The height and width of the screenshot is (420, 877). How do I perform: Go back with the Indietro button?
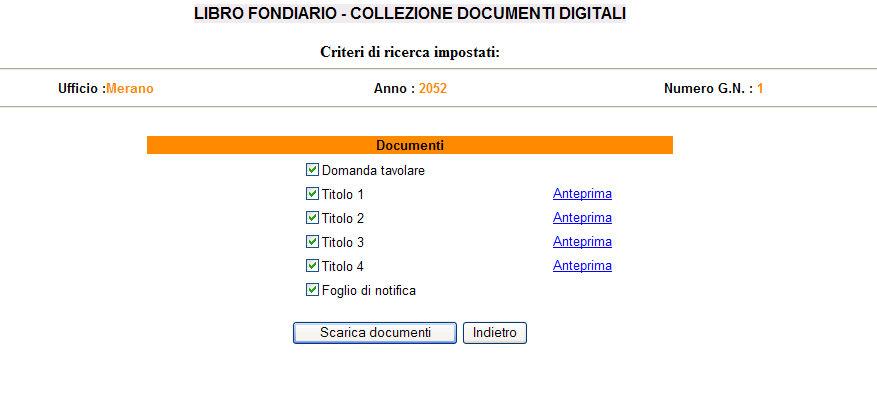click(495, 333)
